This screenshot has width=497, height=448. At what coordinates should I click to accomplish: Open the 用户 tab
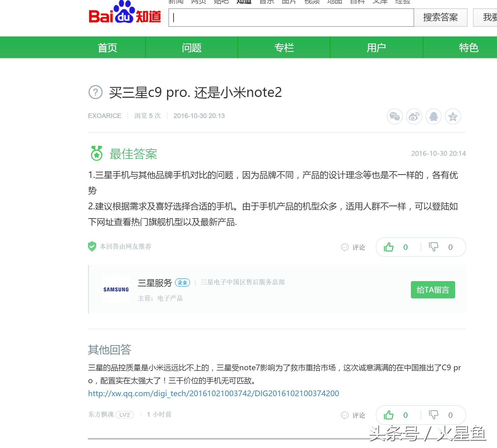click(x=376, y=48)
